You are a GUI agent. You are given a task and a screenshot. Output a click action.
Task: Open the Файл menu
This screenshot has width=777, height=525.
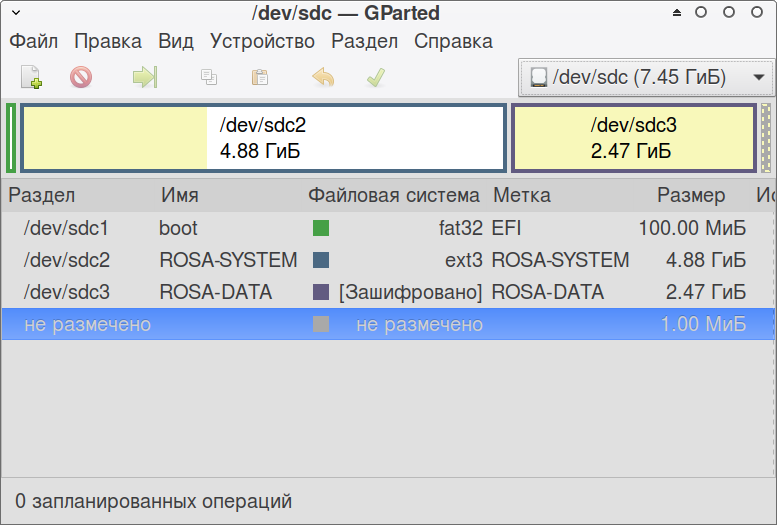(x=34, y=41)
